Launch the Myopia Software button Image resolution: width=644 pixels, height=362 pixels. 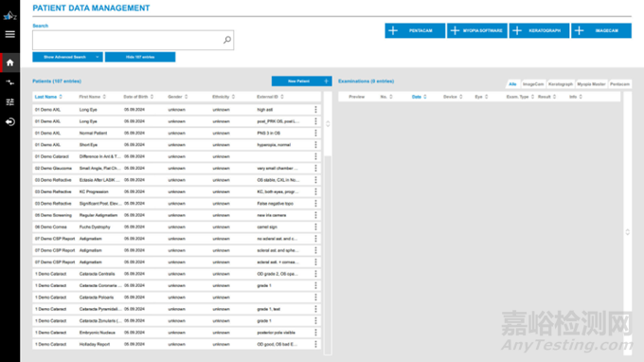[x=476, y=30]
